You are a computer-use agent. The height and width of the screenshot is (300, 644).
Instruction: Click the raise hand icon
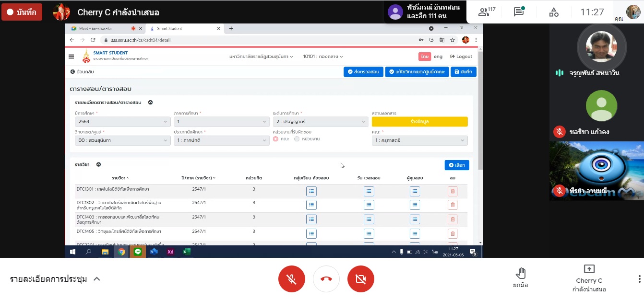coord(521,274)
